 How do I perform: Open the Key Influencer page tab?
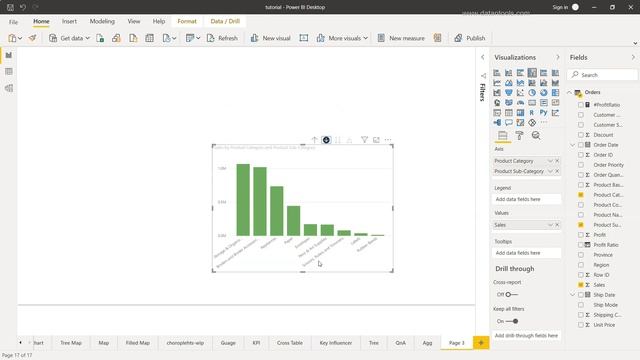tap(336, 343)
